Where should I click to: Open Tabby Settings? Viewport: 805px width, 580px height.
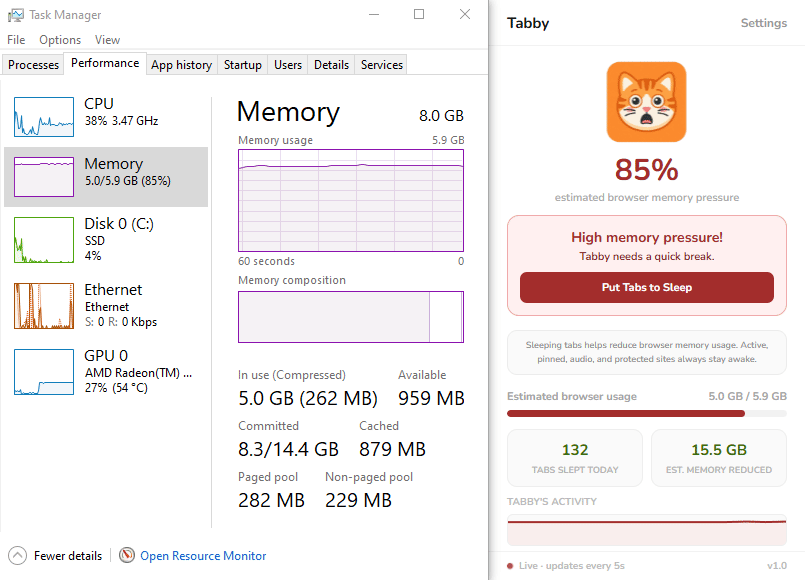pos(763,23)
